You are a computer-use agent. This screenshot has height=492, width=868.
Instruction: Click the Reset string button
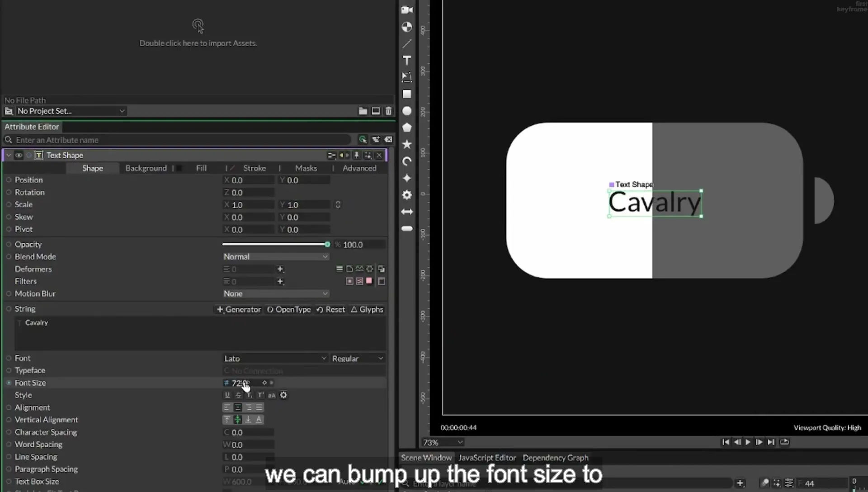click(330, 309)
